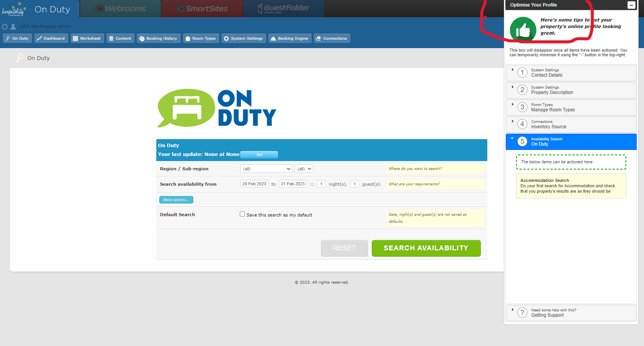
Task: Click step 1 circle for Contact Details
Action: click(522, 72)
